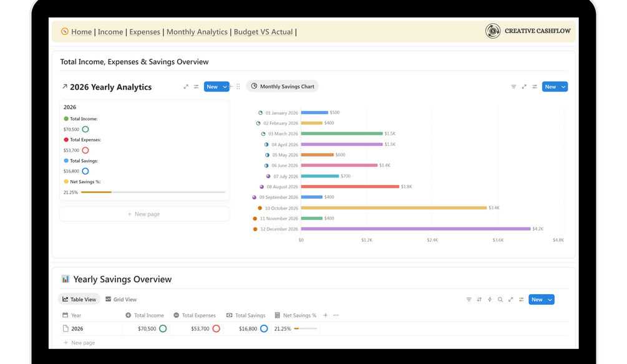
Task: Click the blue Total Savings ring in the table row
Action: click(264, 328)
